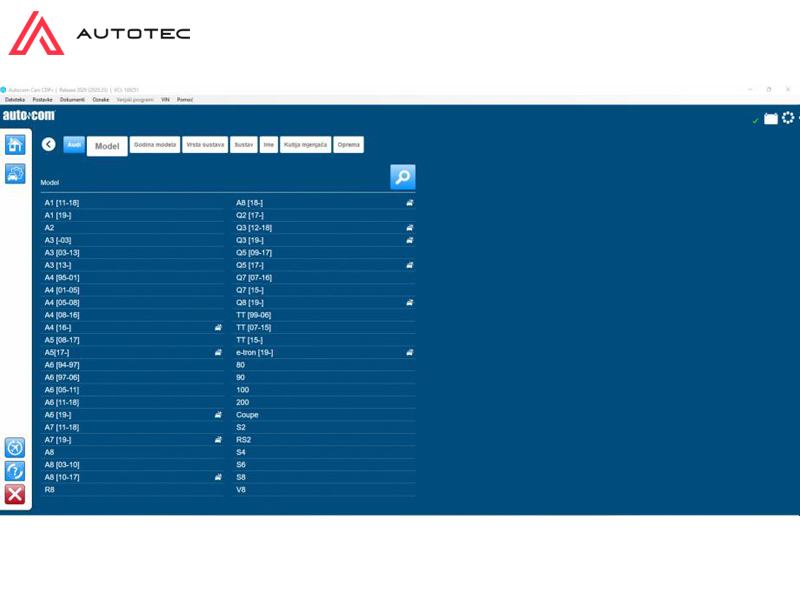The image size is (800, 600).
Task: Select model Q7 [15-]
Action: click(324, 290)
